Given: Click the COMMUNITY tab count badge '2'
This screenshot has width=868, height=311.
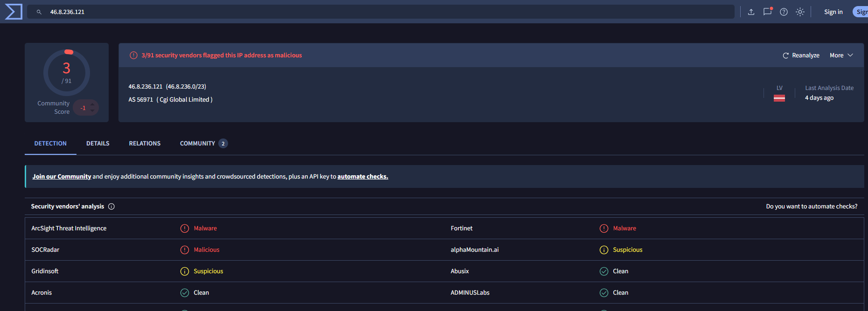Looking at the screenshot, I should click(x=223, y=144).
